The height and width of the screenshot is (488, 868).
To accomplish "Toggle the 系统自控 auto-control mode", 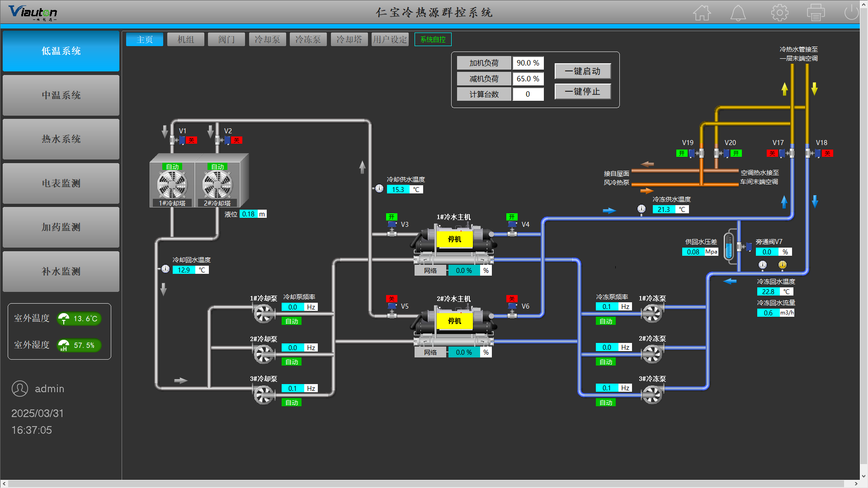I will point(433,40).
